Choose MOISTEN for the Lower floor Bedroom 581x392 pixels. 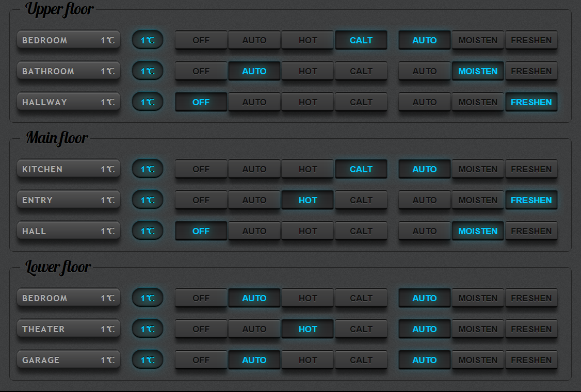pos(478,298)
